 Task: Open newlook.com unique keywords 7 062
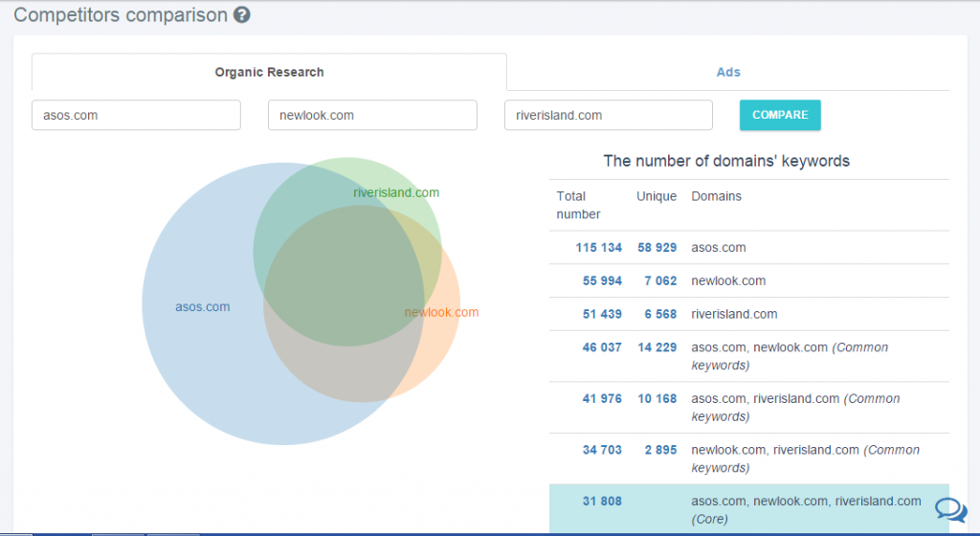pyautogui.click(x=660, y=281)
